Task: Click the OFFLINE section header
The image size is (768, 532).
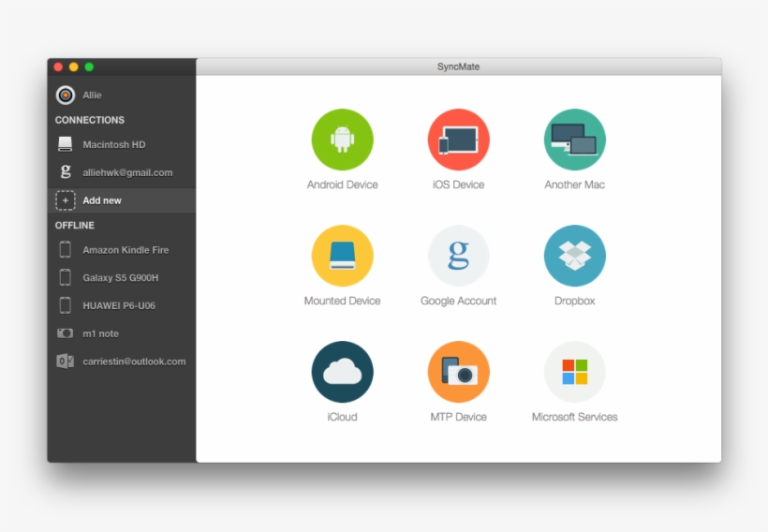Action: point(74,226)
